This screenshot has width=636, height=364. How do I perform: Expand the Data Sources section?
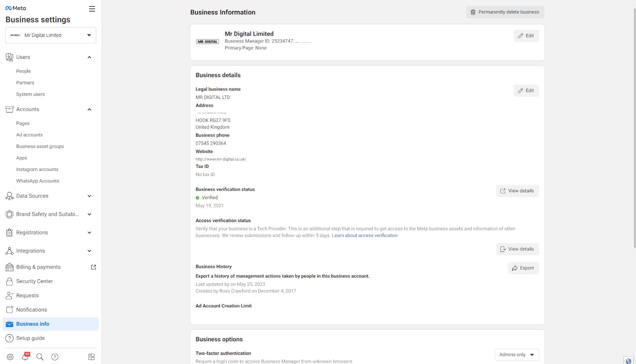[89, 196]
